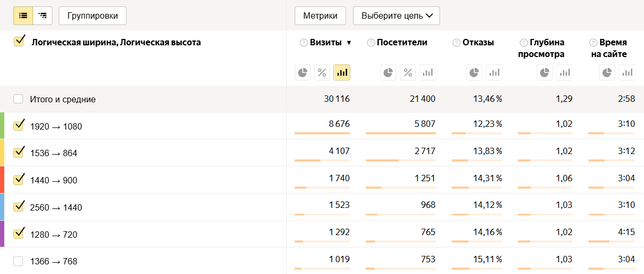This screenshot has width=644, height=274.
Task: Switch to flat list view icon
Action: (23, 16)
